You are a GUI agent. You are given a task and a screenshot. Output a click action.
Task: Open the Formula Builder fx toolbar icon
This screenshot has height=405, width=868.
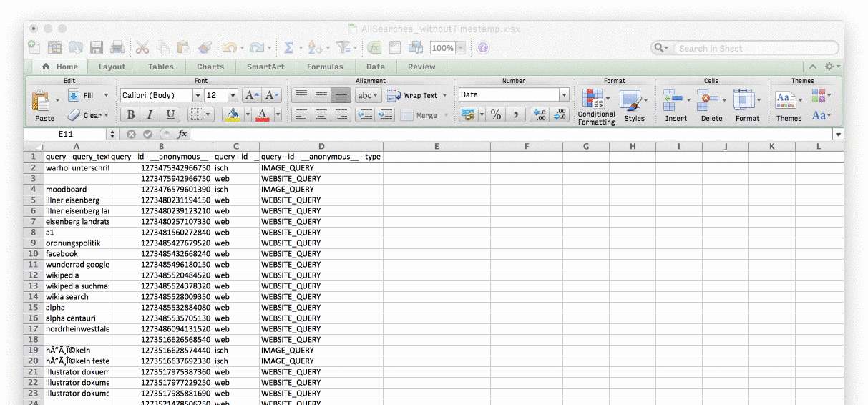click(374, 48)
